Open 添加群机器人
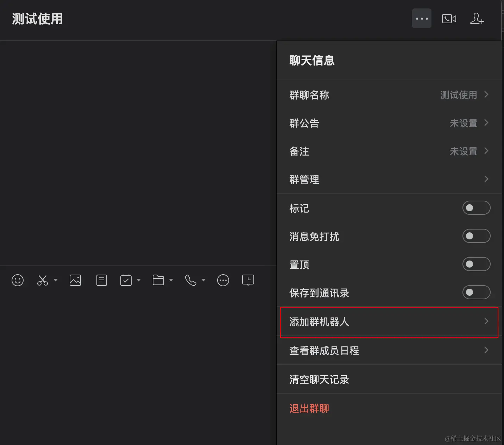The image size is (504, 445). click(389, 322)
